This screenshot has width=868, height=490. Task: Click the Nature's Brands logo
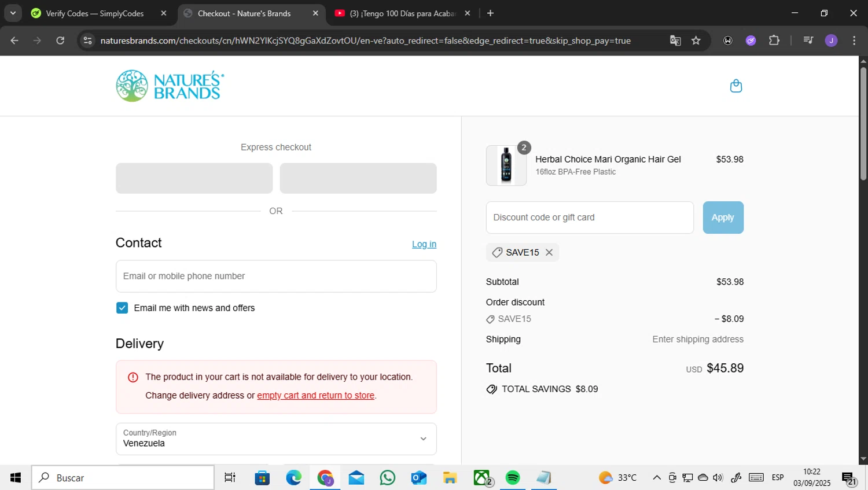point(170,86)
